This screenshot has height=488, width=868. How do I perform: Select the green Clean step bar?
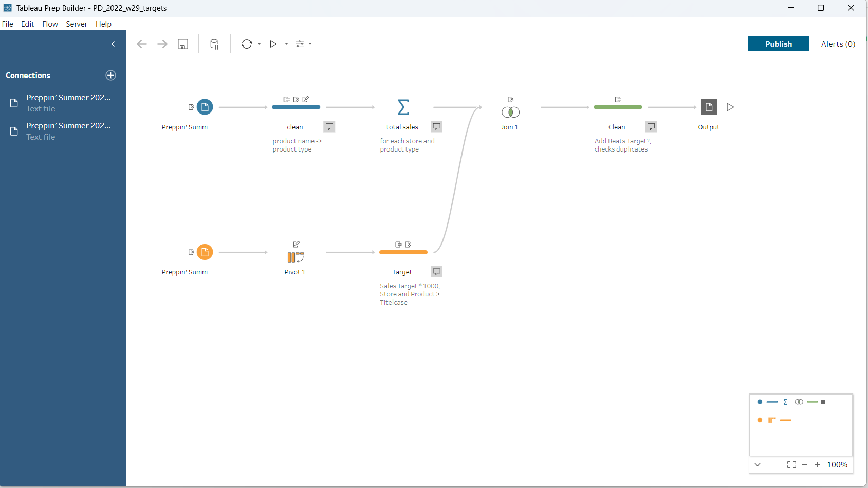(618, 107)
